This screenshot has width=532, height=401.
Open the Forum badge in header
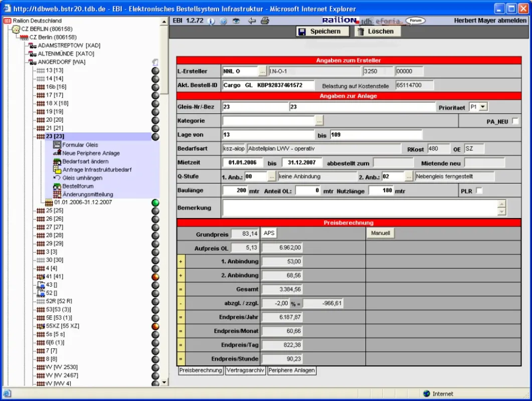pyautogui.click(x=416, y=21)
